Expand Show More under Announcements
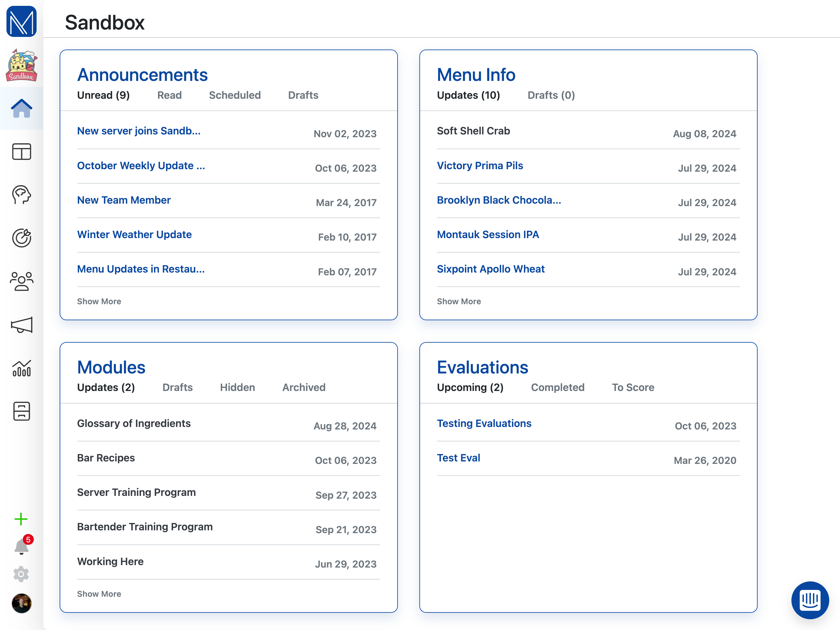The image size is (840, 630). tap(99, 301)
